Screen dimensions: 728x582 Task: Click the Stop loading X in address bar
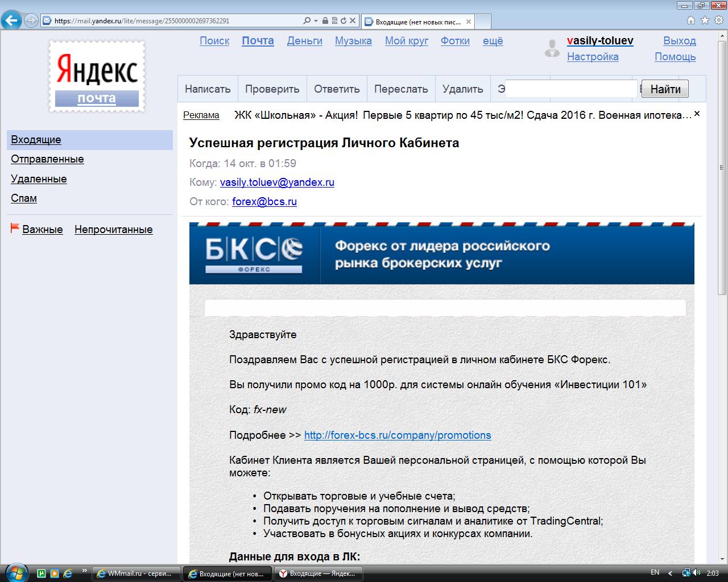point(353,20)
